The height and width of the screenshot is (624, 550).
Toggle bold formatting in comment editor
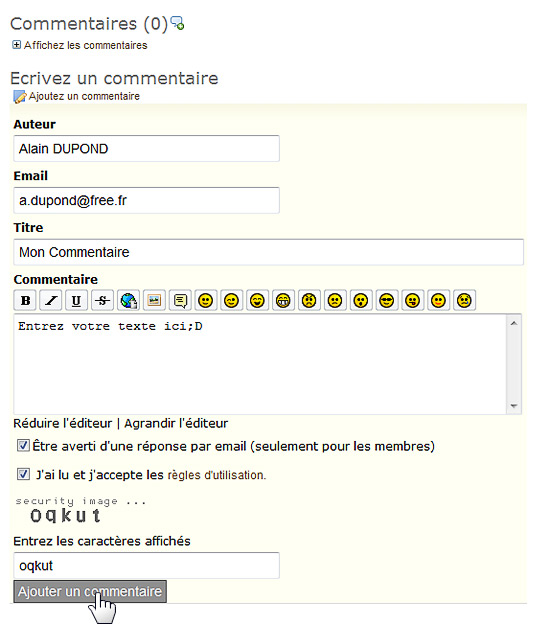point(25,300)
